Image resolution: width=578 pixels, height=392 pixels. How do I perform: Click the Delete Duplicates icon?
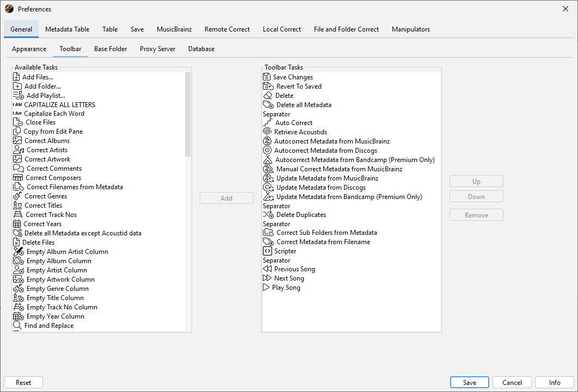pyautogui.click(x=268, y=215)
